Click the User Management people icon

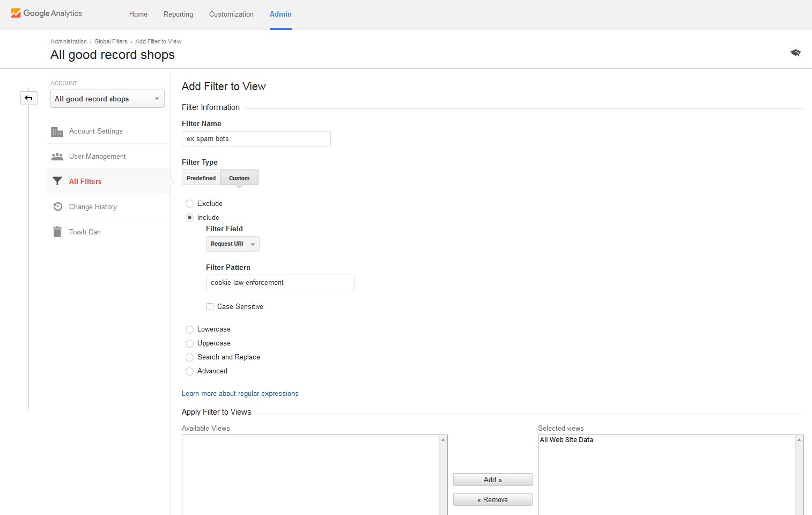[57, 157]
